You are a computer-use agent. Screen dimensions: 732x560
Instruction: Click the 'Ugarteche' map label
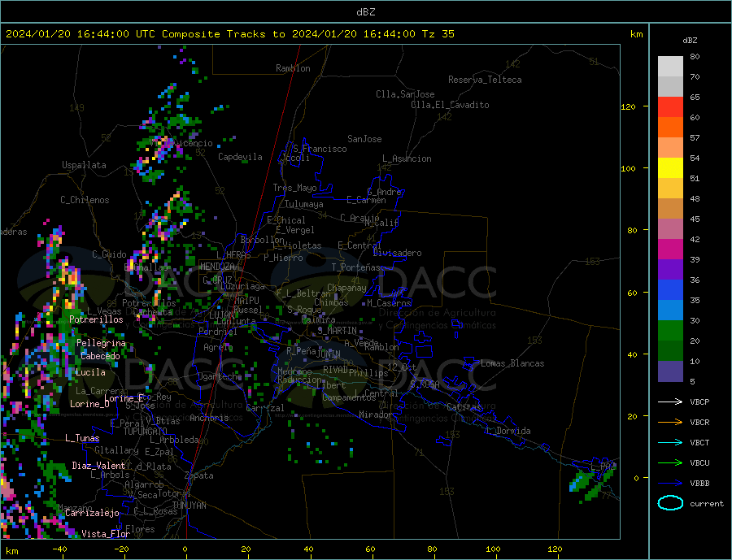[220, 376]
